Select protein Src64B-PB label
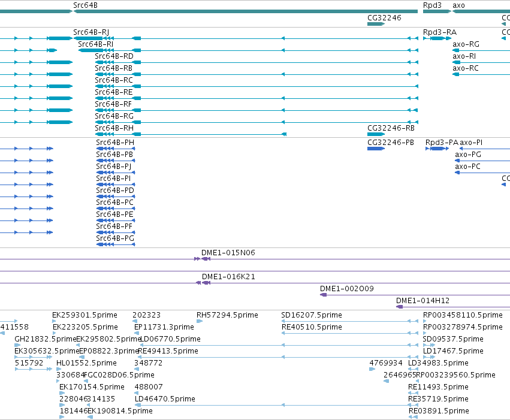 [114, 155]
